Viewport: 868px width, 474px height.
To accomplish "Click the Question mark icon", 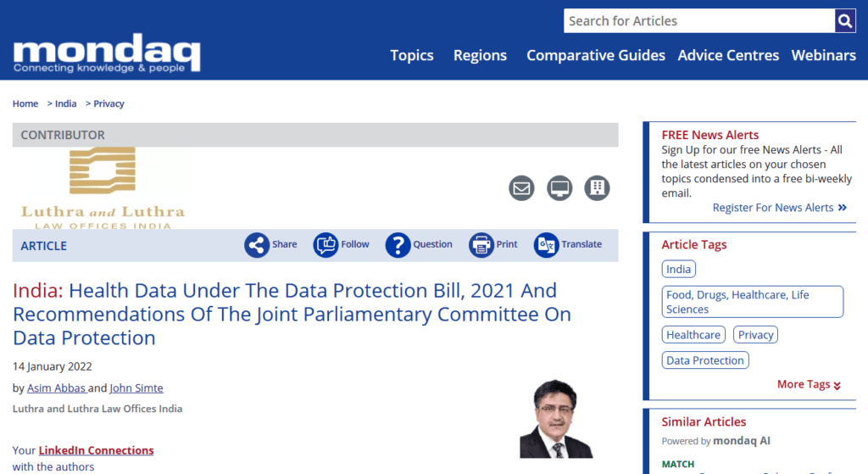I will [x=398, y=245].
